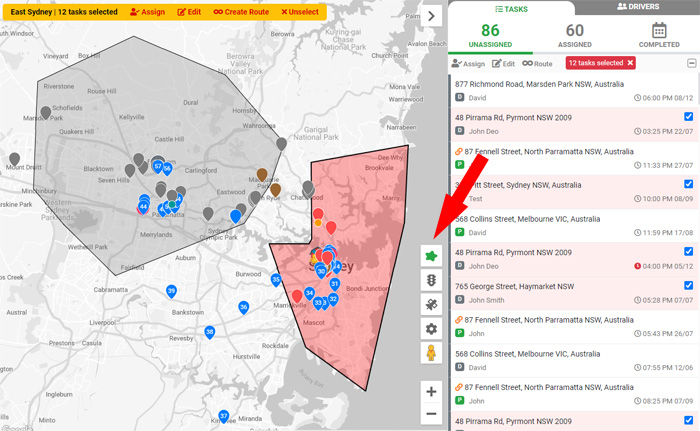Click map marker numbered 36
Screen dimensions: 700x431
point(243,307)
